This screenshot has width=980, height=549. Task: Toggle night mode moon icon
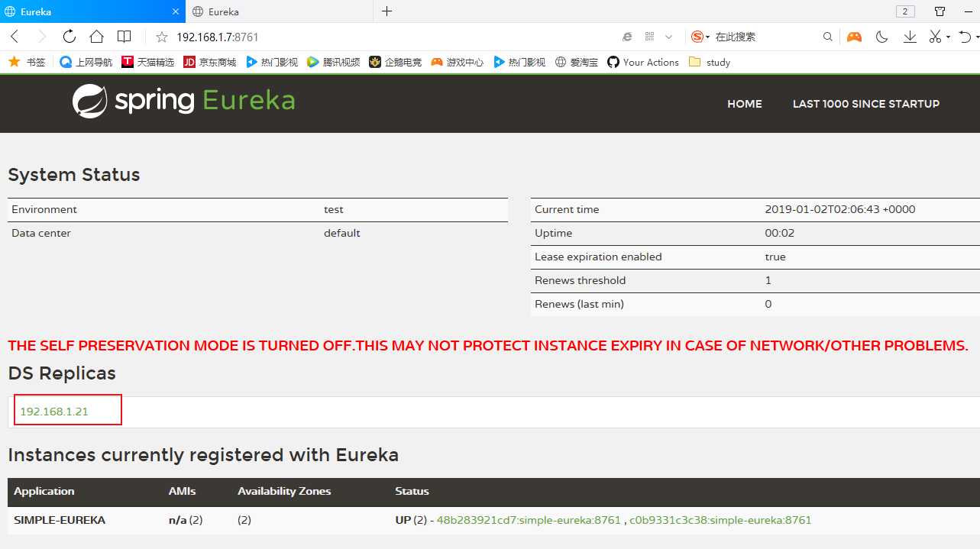(881, 37)
